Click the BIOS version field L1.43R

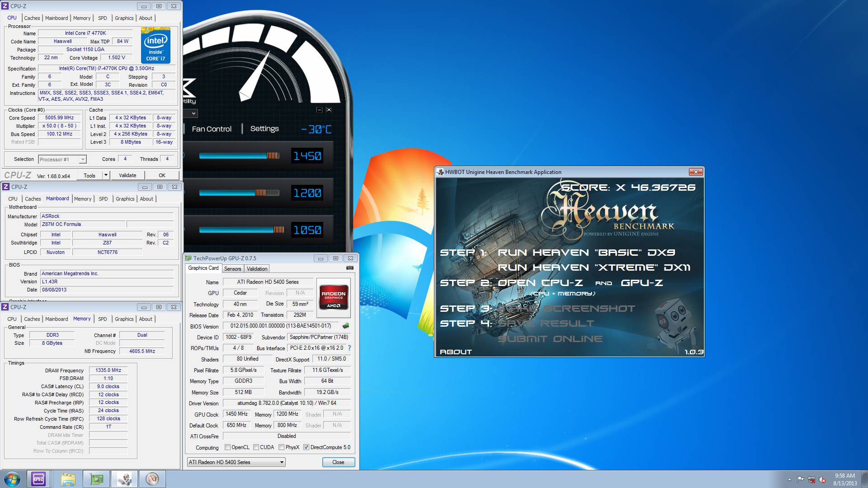tap(107, 282)
